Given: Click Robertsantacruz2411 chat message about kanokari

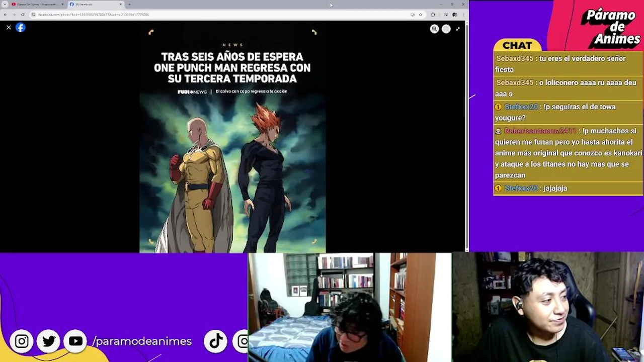Looking at the screenshot, I should click(568, 153).
